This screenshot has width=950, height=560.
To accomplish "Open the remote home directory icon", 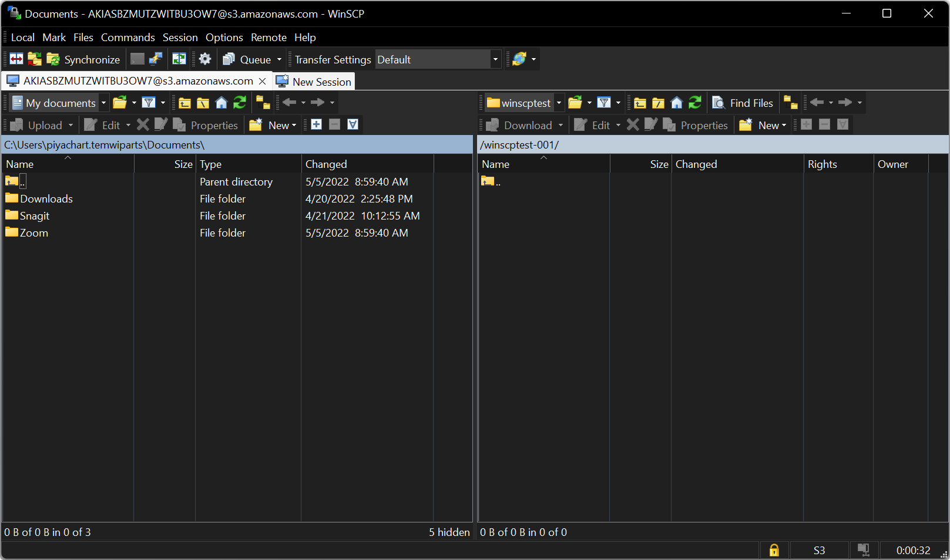I will [677, 103].
